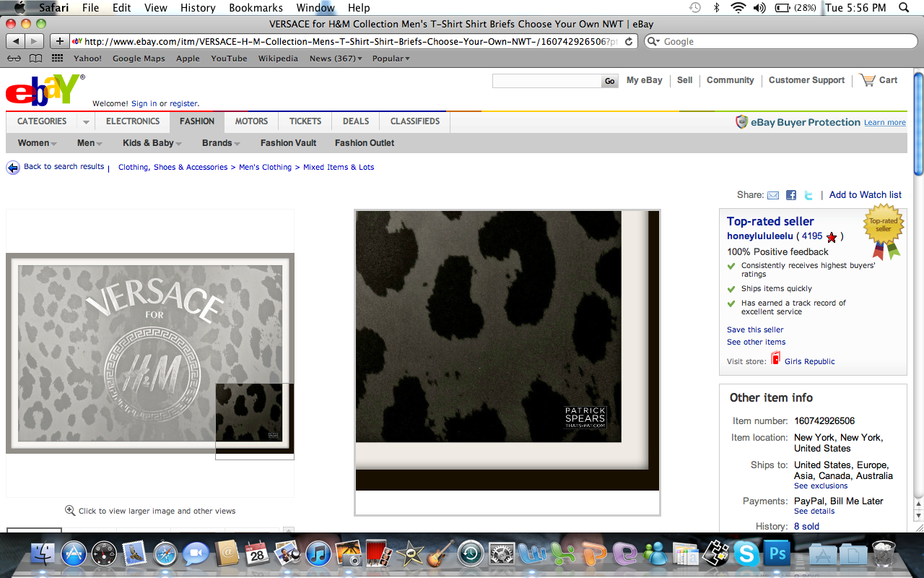The width and height of the screenshot is (924, 578).
Task: Open App Store from the dock
Action: 74,554
